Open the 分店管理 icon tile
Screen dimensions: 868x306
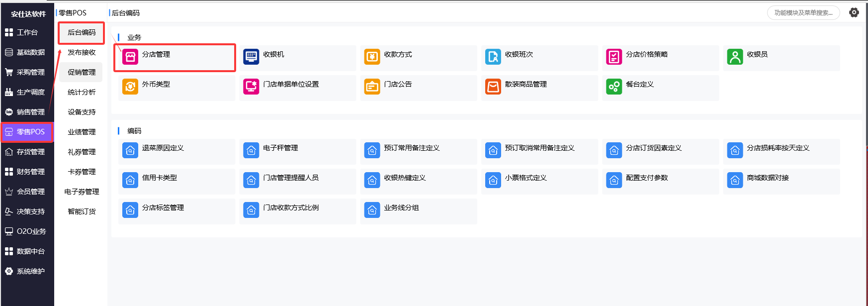pyautogui.click(x=130, y=57)
